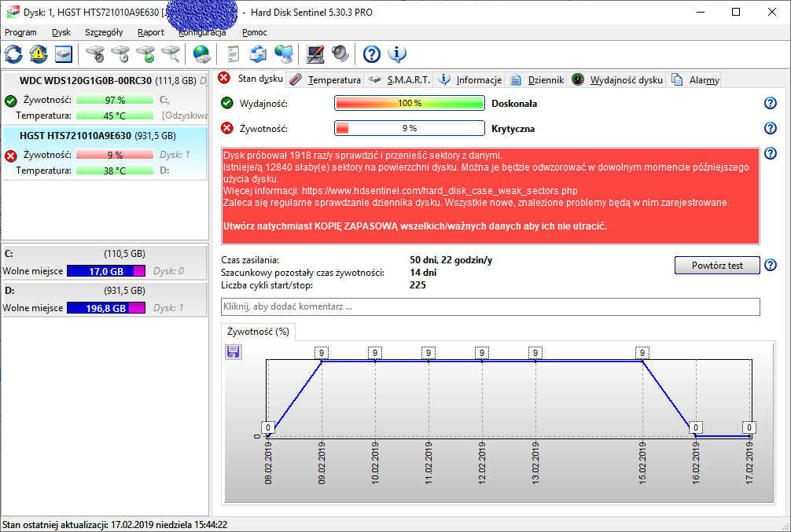Image resolution: width=791 pixels, height=532 pixels.
Task: Open the Program menu
Action: click(x=20, y=32)
